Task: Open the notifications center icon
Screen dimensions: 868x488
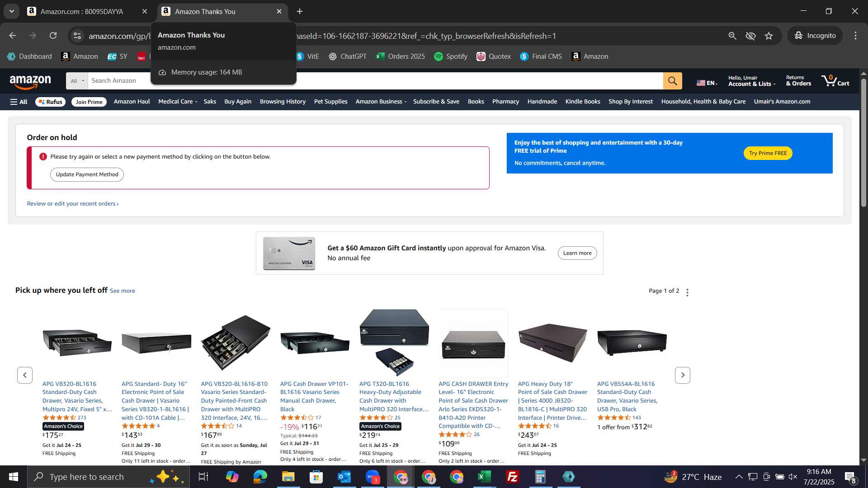Action: point(850,477)
